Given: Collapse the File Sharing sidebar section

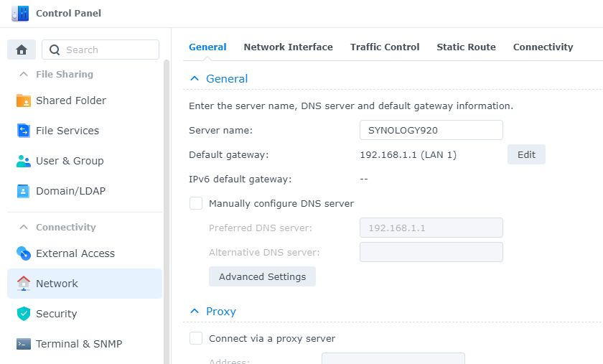Looking at the screenshot, I should click(x=23, y=74).
